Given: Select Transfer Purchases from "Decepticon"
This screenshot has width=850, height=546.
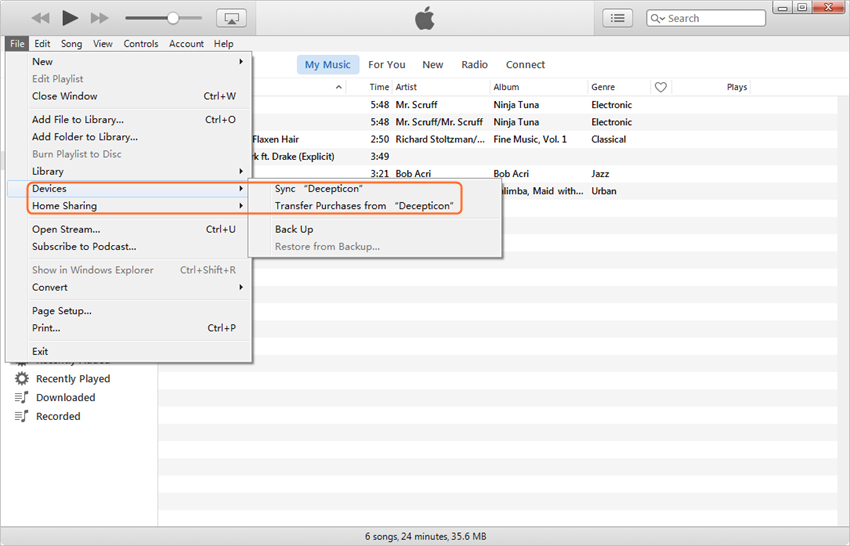Looking at the screenshot, I should (x=365, y=206).
